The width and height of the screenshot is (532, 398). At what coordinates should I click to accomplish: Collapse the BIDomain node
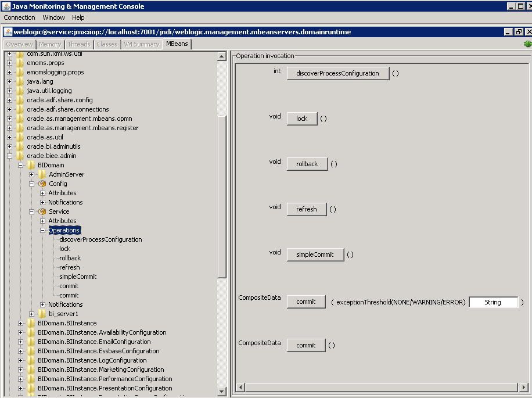coord(21,165)
